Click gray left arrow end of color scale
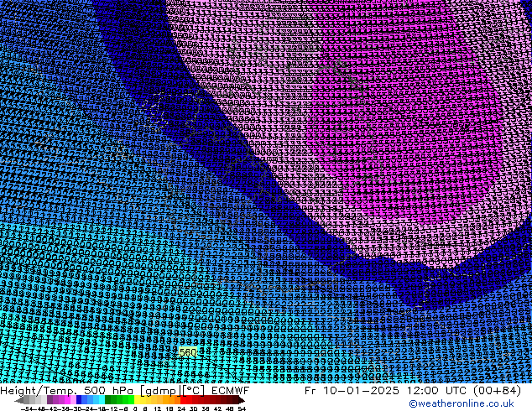Screen dimensions: 532x411 [x=18, y=400]
